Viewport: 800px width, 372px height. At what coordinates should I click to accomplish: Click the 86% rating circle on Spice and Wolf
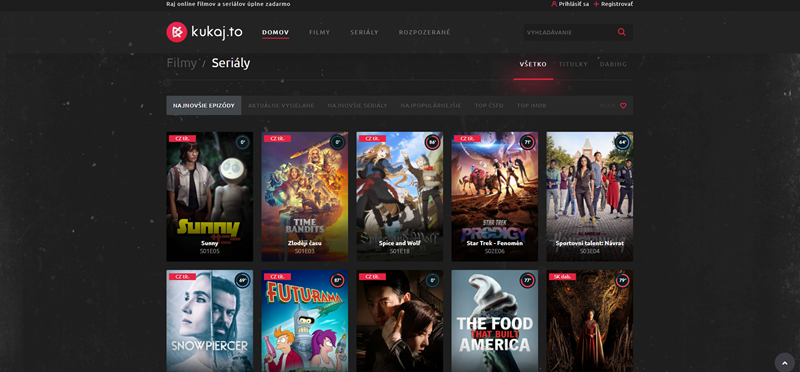pyautogui.click(x=432, y=142)
